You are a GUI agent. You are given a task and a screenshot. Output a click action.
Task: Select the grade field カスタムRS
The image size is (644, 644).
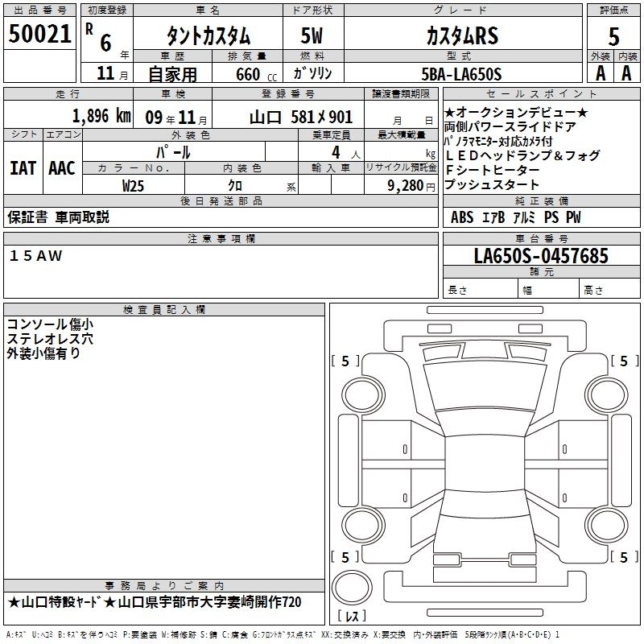point(460,35)
